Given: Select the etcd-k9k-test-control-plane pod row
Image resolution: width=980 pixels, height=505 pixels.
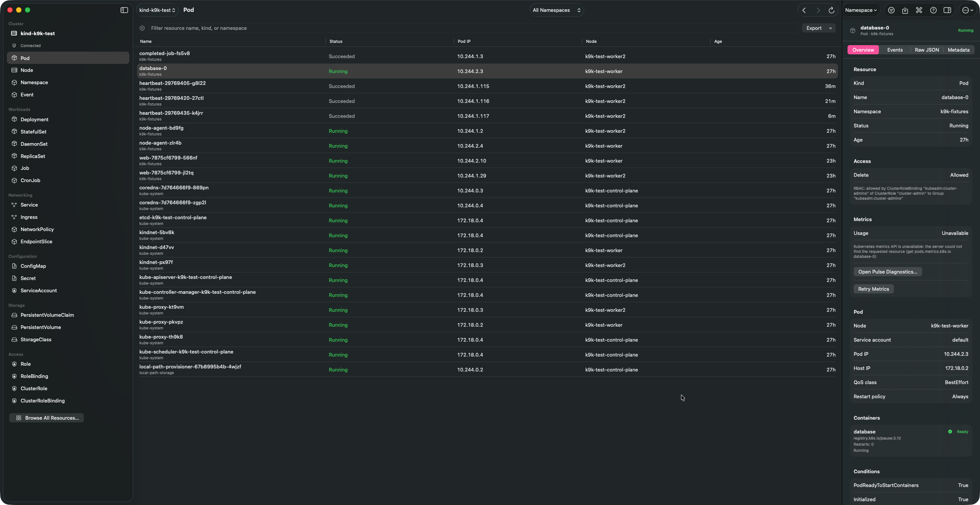Looking at the screenshot, I should coord(487,220).
